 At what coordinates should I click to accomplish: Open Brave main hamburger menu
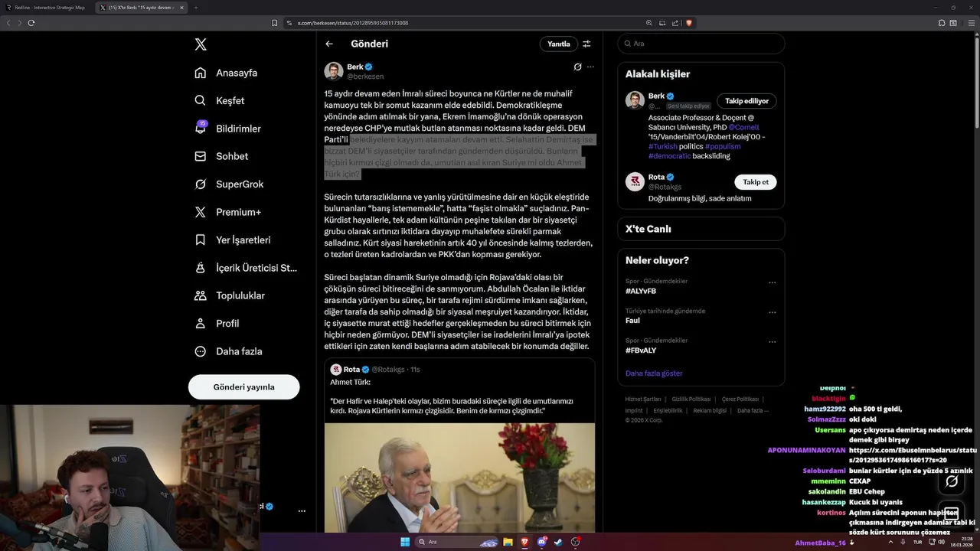pyautogui.click(x=970, y=23)
